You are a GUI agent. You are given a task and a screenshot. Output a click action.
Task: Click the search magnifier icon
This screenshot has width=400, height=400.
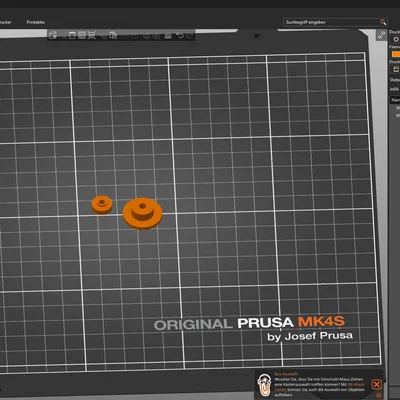[383, 22]
